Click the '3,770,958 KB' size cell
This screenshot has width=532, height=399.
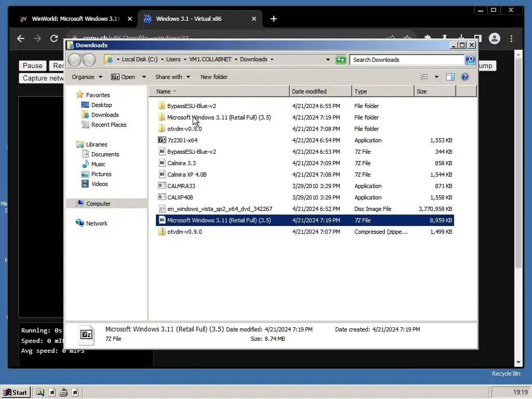pos(435,209)
